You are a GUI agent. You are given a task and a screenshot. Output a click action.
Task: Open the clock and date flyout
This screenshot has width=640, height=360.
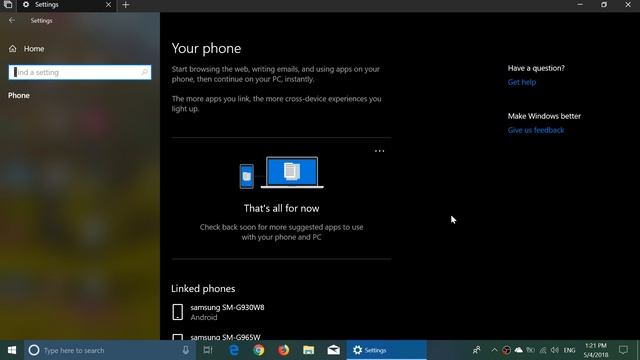pos(596,350)
